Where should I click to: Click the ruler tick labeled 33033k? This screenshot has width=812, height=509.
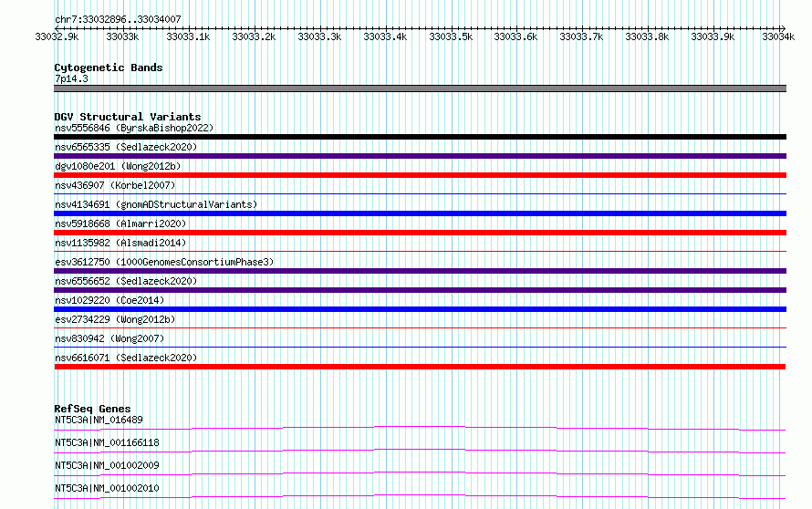pyautogui.click(x=123, y=36)
